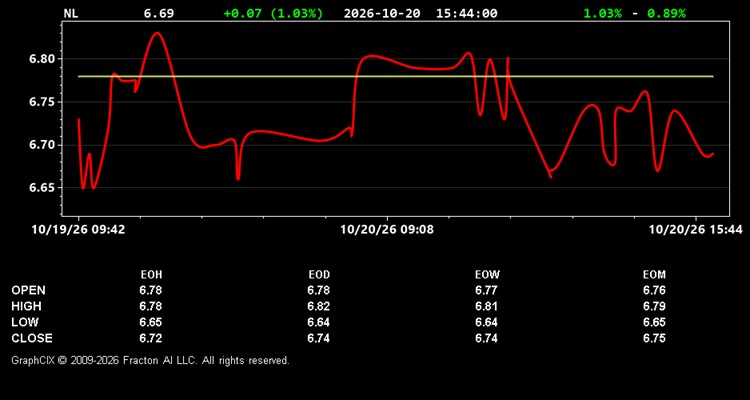
Task: Click the CLOSE row label
Action: [x=32, y=338]
